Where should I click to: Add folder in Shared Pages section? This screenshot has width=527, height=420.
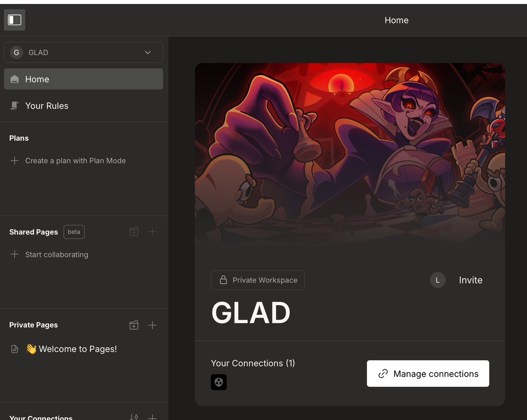tap(134, 231)
